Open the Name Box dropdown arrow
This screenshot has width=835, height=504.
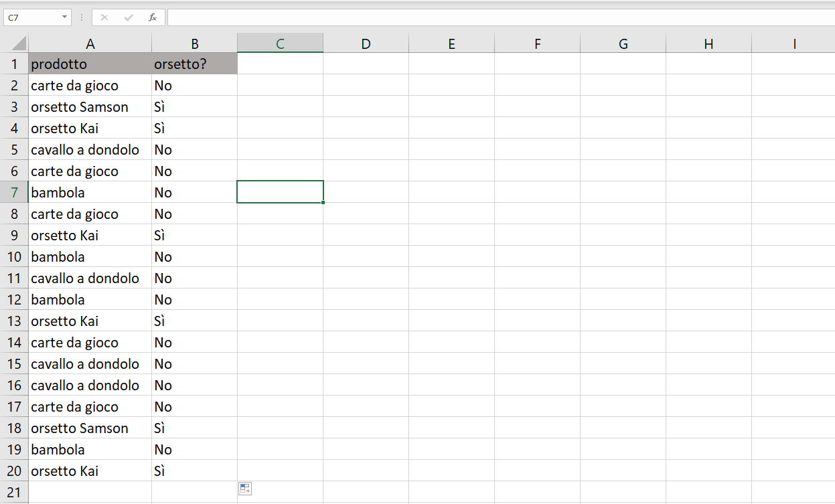coord(64,17)
